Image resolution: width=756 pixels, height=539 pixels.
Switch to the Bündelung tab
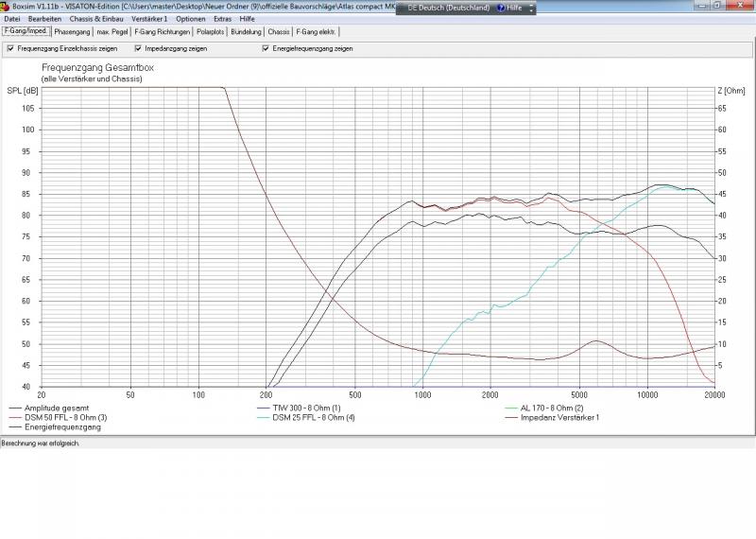[x=247, y=32]
